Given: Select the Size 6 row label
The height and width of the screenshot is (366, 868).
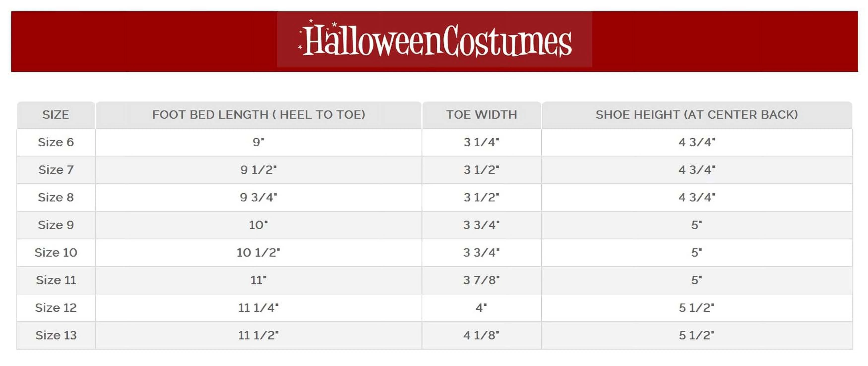Looking at the screenshot, I should 56,142.
